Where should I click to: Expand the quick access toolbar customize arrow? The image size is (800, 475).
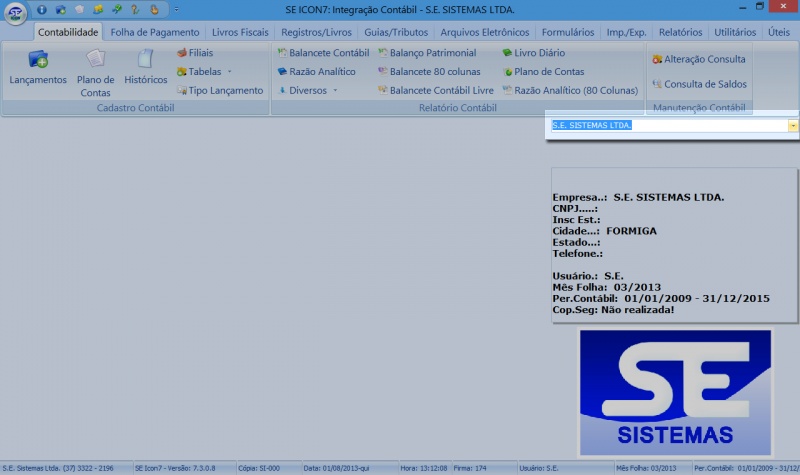pyautogui.click(x=176, y=9)
